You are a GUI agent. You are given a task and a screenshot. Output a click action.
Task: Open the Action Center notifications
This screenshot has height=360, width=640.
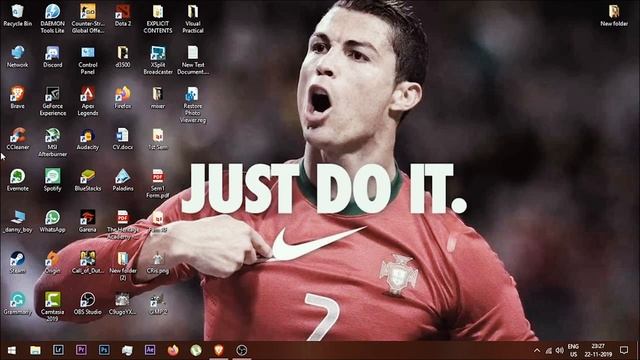[624, 351]
